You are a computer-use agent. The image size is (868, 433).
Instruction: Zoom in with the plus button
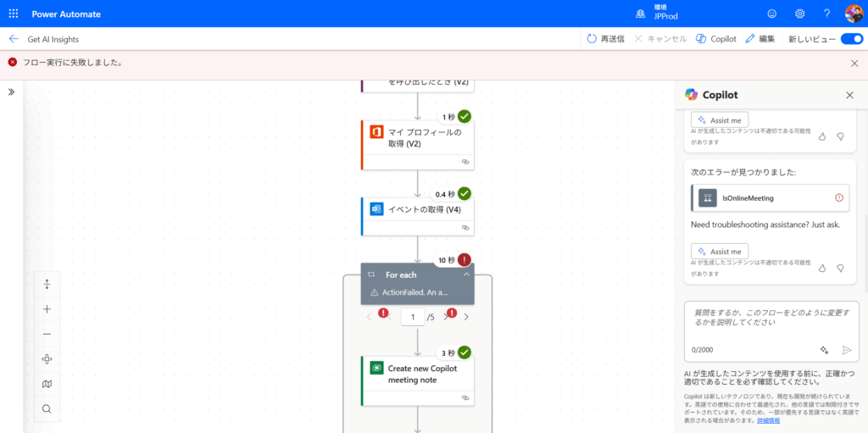coord(47,309)
